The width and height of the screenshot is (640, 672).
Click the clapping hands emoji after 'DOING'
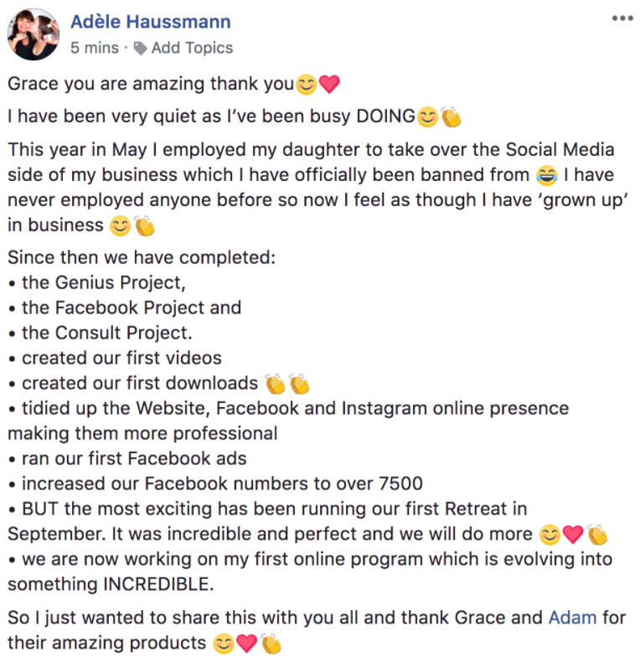pyautogui.click(x=451, y=117)
